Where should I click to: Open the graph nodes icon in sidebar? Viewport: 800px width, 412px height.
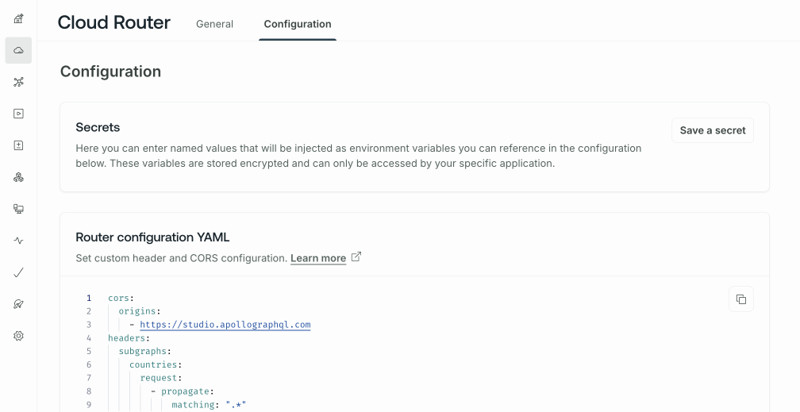18,82
